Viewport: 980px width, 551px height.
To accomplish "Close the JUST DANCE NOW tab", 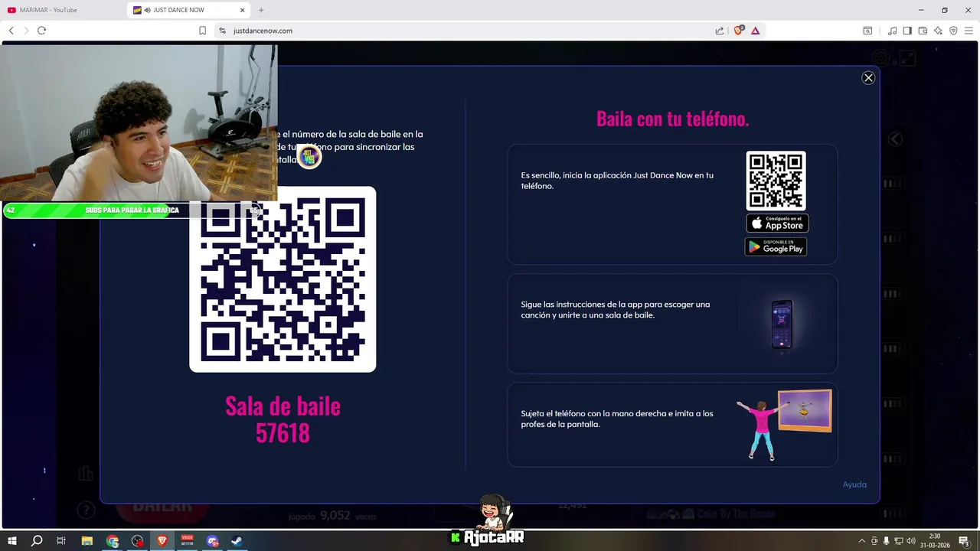I will pyautogui.click(x=242, y=11).
